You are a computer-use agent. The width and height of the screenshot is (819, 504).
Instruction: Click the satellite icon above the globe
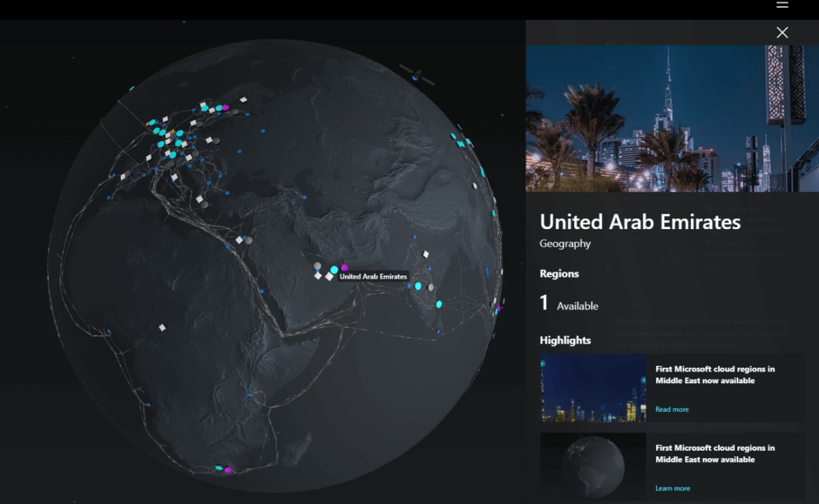tap(416, 75)
